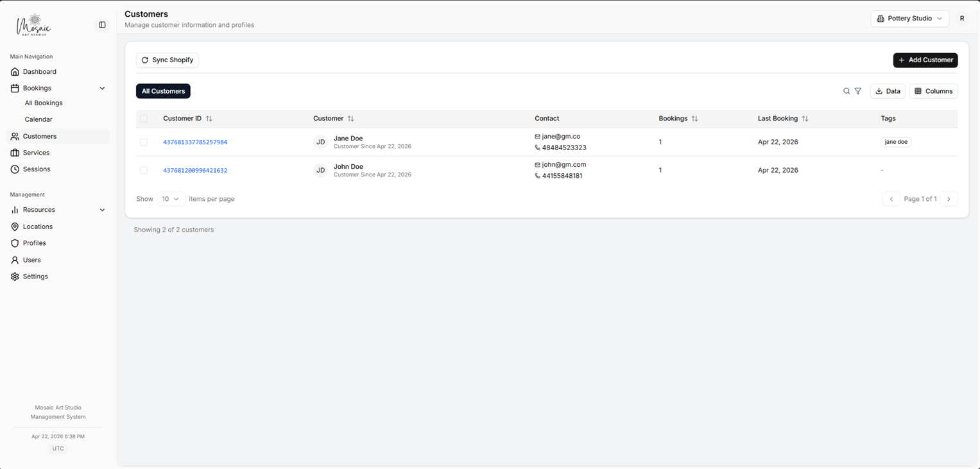Select the Calendar view under Bookings

pos(39,119)
